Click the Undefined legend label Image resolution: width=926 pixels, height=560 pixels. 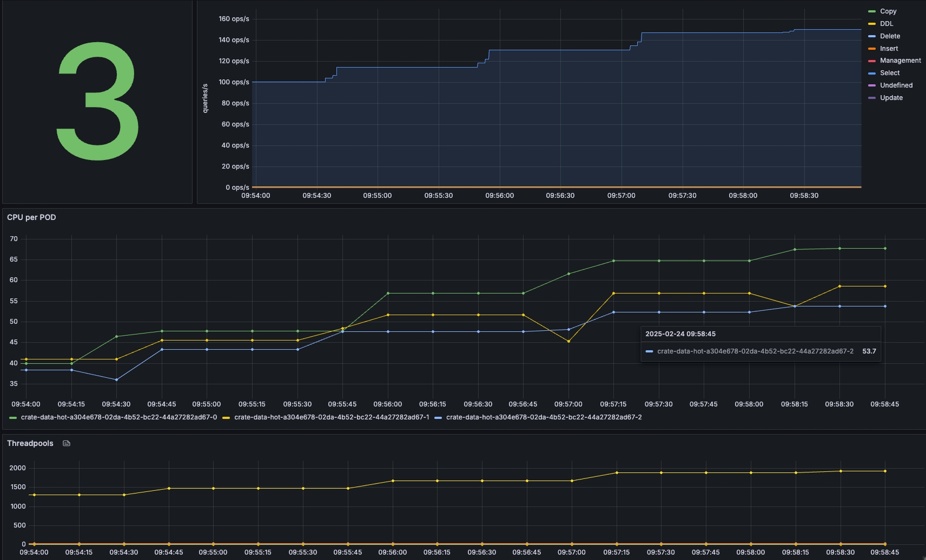[896, 85]
